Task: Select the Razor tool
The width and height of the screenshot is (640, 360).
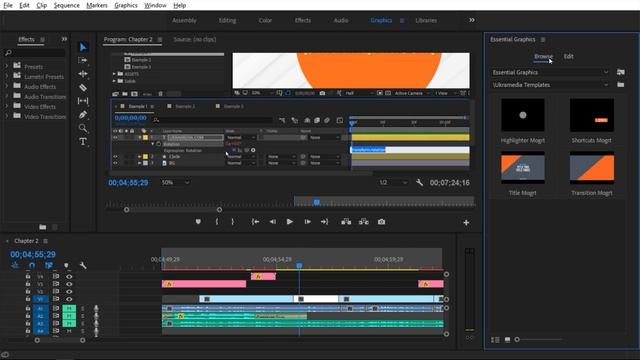Action: (83, 87)
